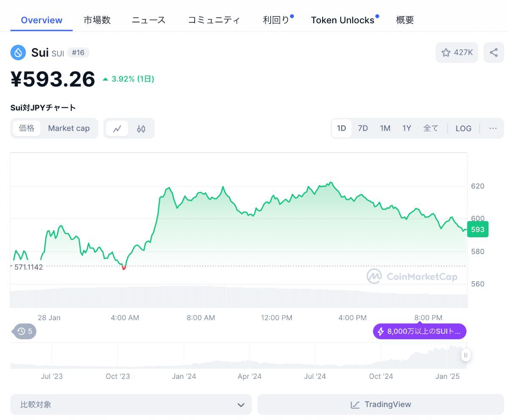Viewport: 508px width, 420px height.
Task: Click the red low point on chart
Action: 124,268
